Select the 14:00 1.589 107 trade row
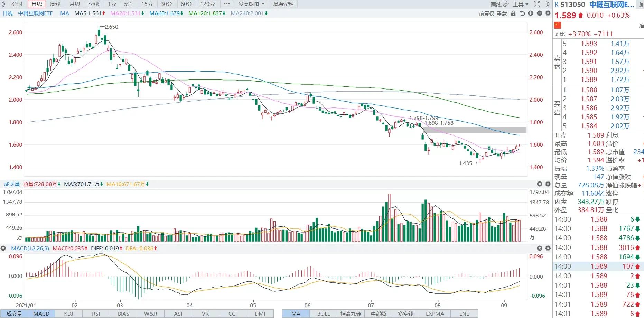644x318 pixels. click(x=598, y=266)
